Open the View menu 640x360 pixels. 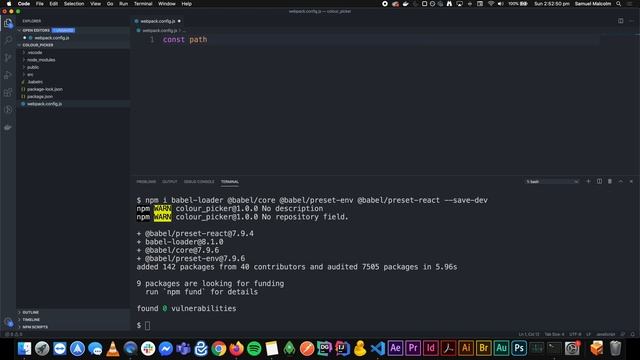coord(96,4)
